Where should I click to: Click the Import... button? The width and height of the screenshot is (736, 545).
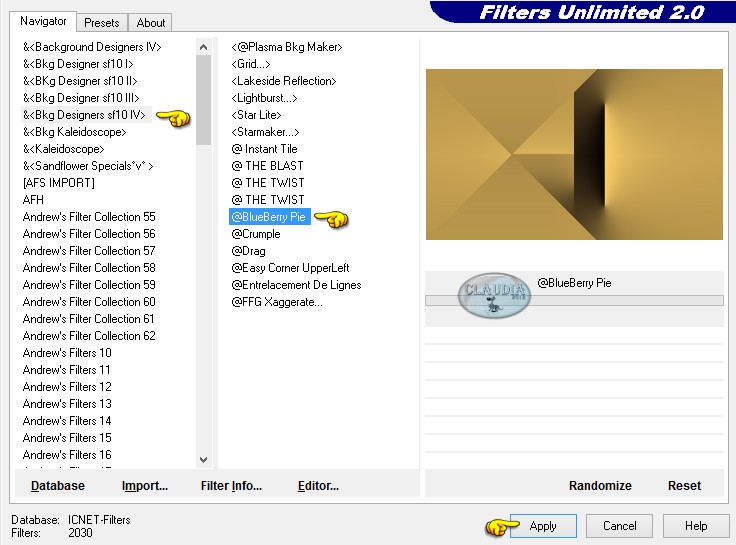145,485
